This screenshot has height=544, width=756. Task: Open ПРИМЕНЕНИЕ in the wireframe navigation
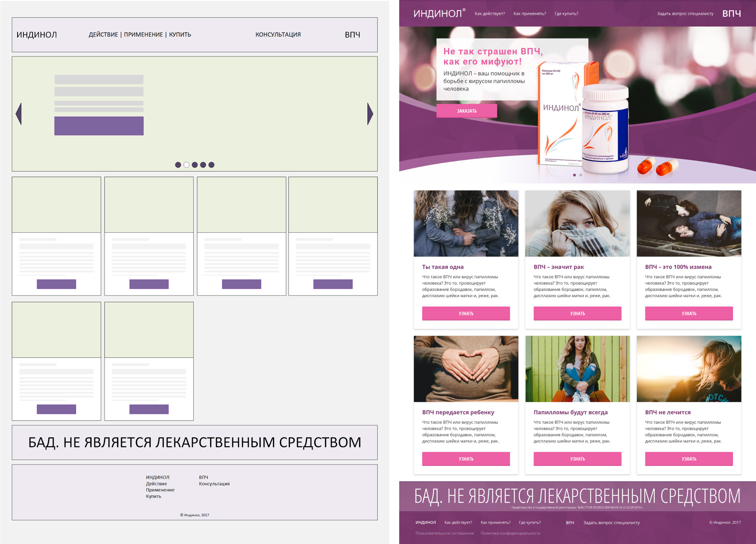[143, 35]
